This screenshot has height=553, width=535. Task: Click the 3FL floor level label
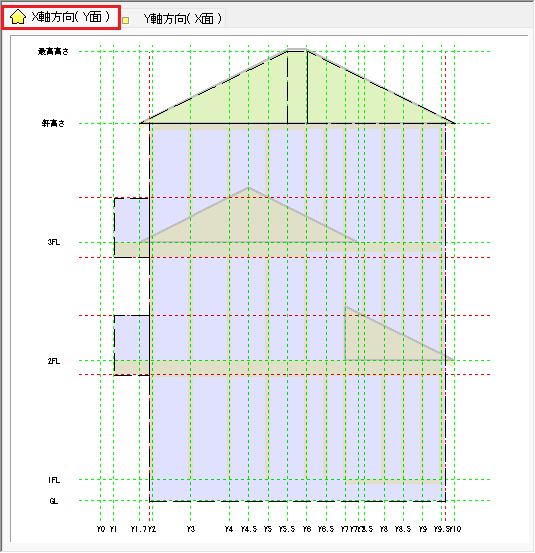click(54, 242)
